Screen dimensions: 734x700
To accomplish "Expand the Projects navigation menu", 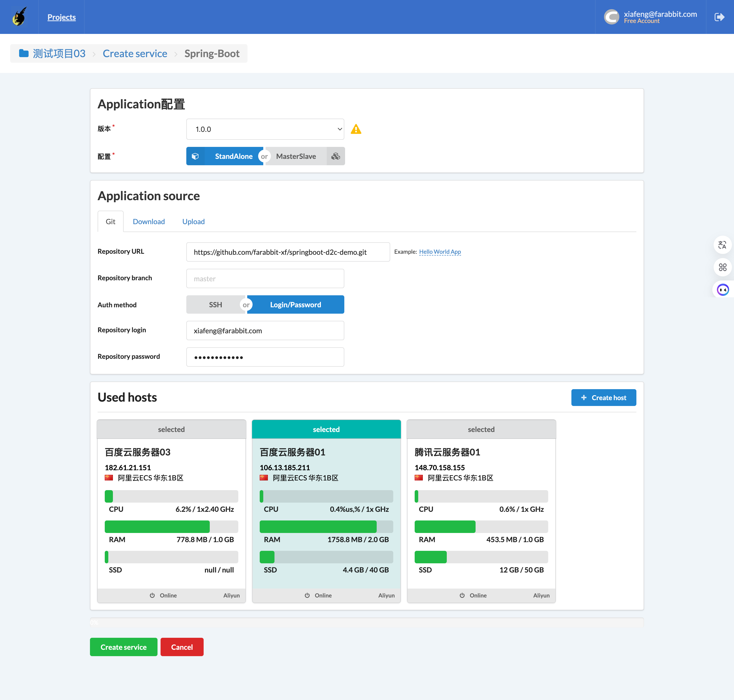I will pos(61,17).
